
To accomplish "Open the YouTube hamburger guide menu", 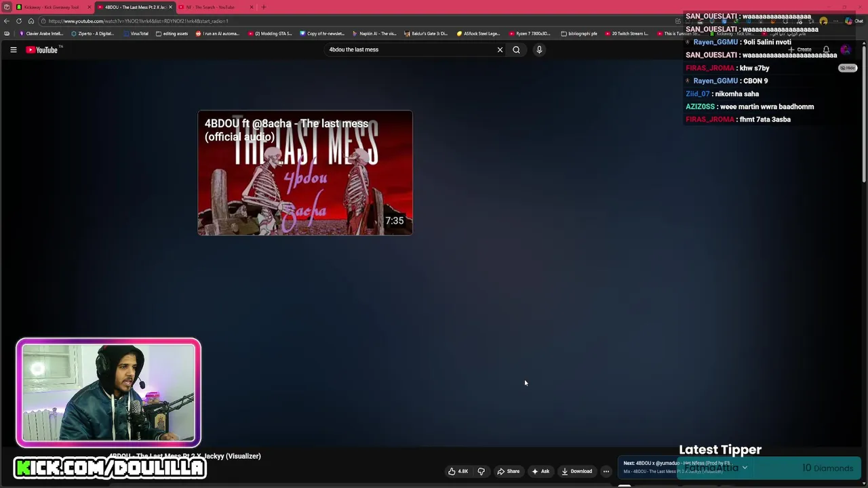I will [13, 49].
